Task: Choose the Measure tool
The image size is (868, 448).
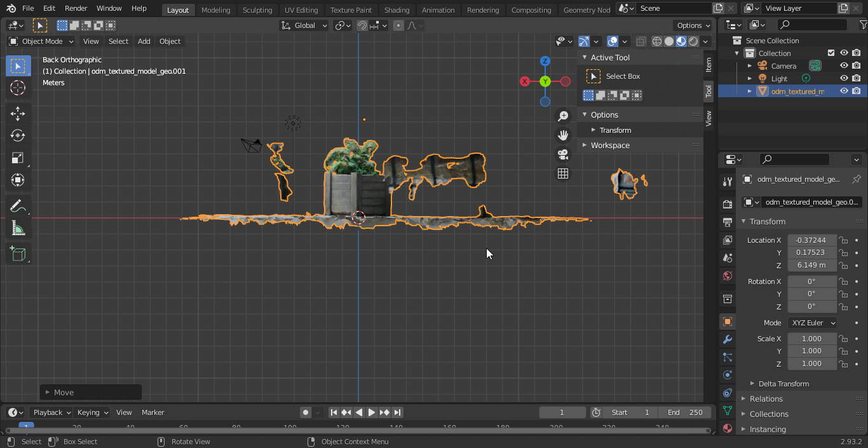Action: click(x=18, y=229)
